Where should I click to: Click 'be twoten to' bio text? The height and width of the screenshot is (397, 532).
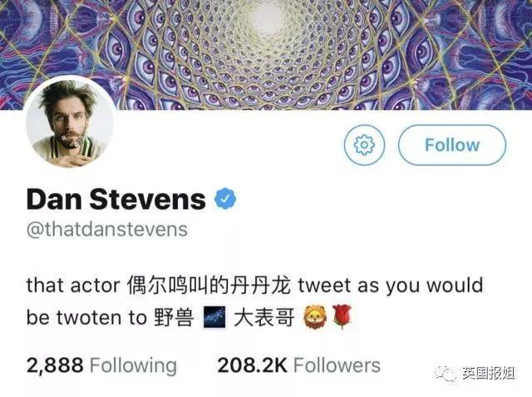(x=86, y=318)
